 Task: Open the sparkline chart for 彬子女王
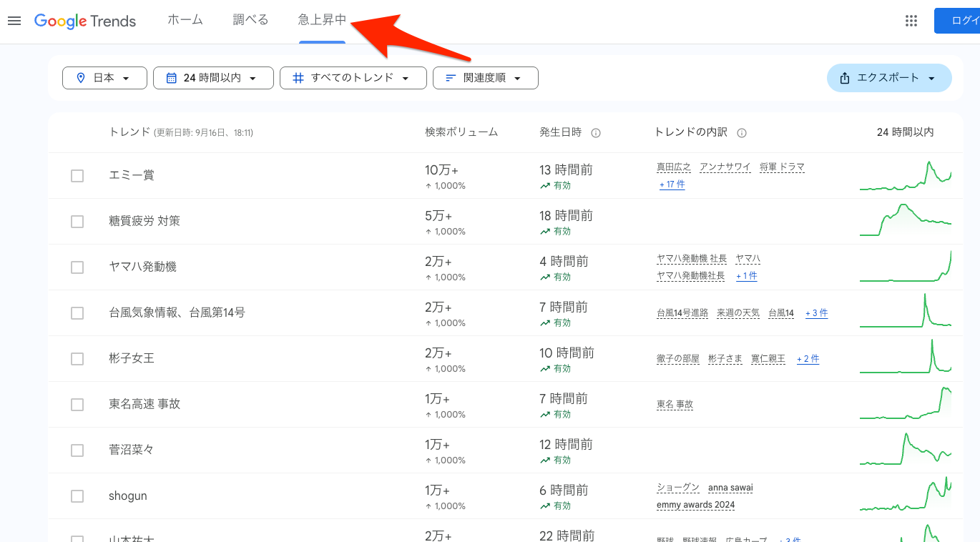pos(906,356)
